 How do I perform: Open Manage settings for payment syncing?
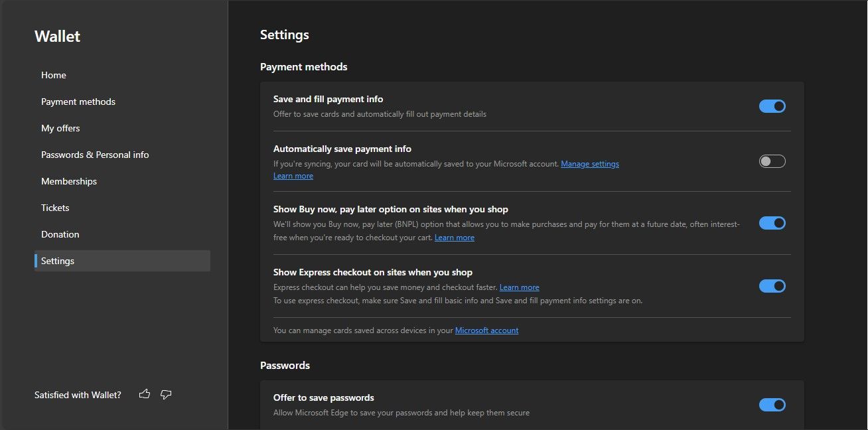click(590, 163)
